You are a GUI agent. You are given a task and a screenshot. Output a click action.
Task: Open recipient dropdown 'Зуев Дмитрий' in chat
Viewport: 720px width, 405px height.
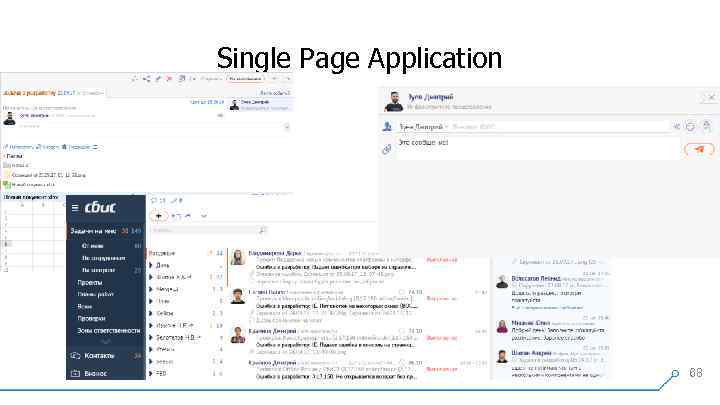pos(423,127)
